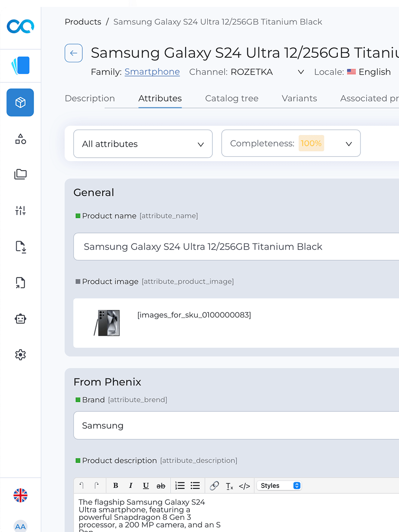
Task: Insert a numbered list in the editor
Action: point(180,485)
